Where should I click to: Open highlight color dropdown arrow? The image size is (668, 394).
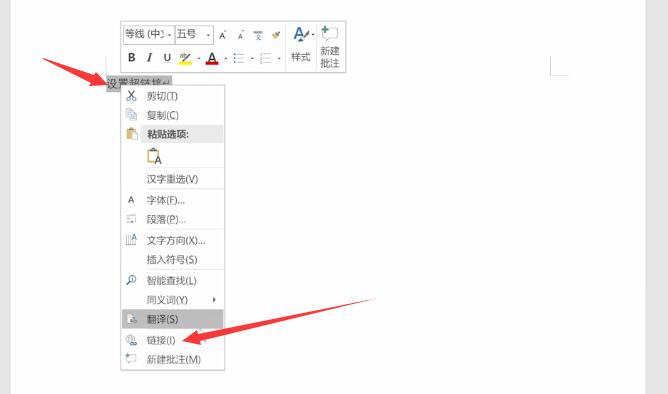point(199,58)
